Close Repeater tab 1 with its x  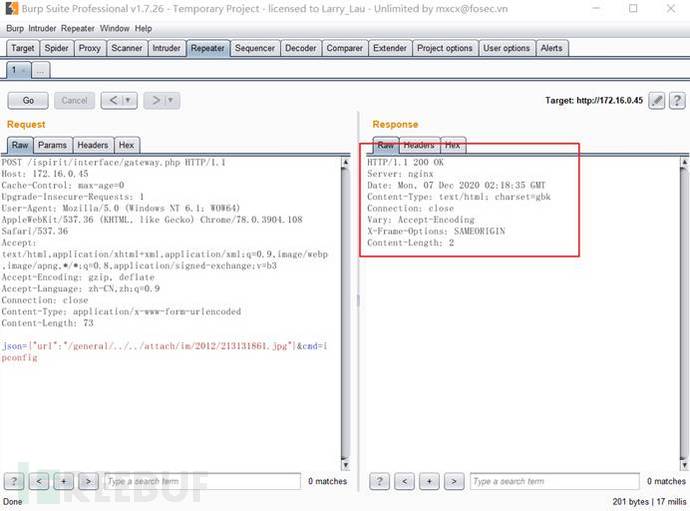(23, 70)
